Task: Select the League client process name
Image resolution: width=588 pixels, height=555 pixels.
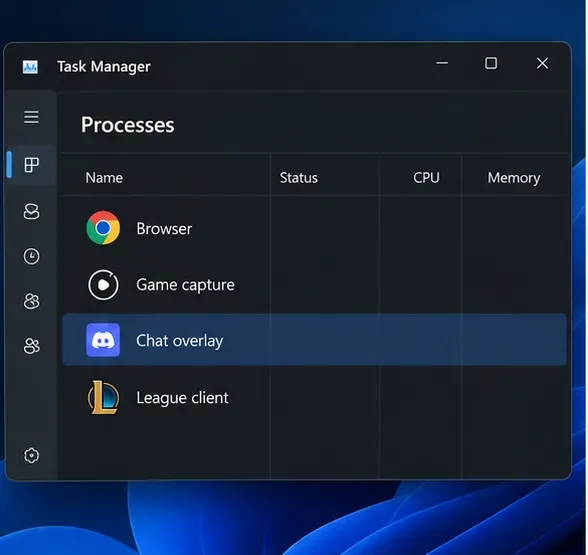Action: click(x=182, y=398)
